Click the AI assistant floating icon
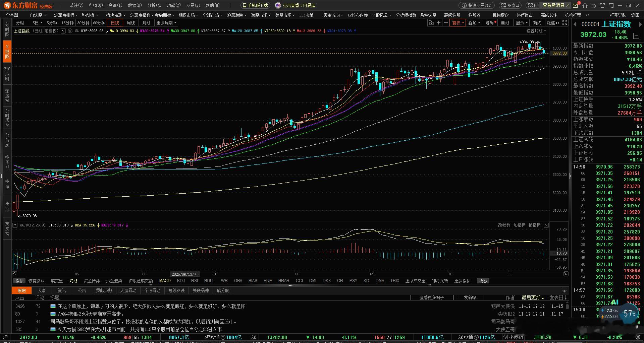This screenshot has height=343, width=644. [614, 302]
